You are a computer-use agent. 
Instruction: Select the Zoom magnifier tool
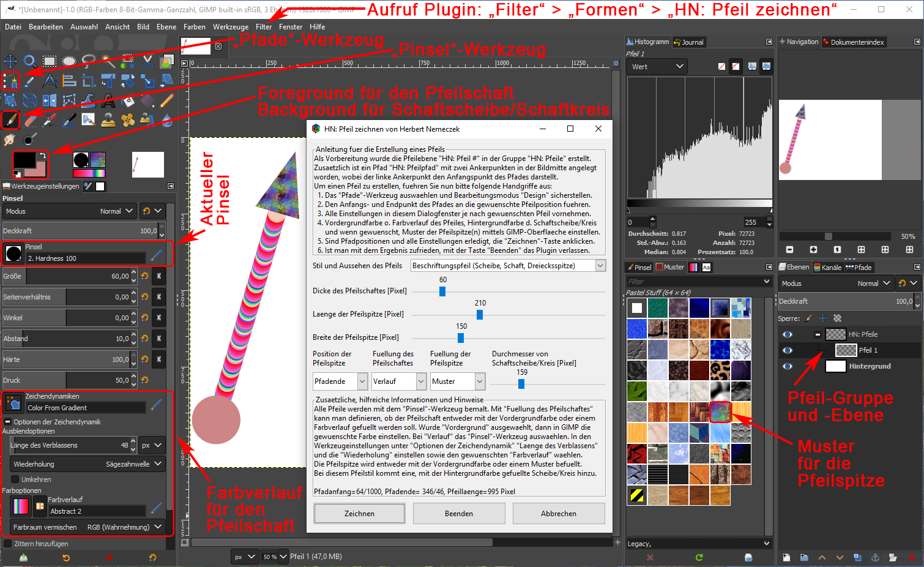(x=30, y=61)
